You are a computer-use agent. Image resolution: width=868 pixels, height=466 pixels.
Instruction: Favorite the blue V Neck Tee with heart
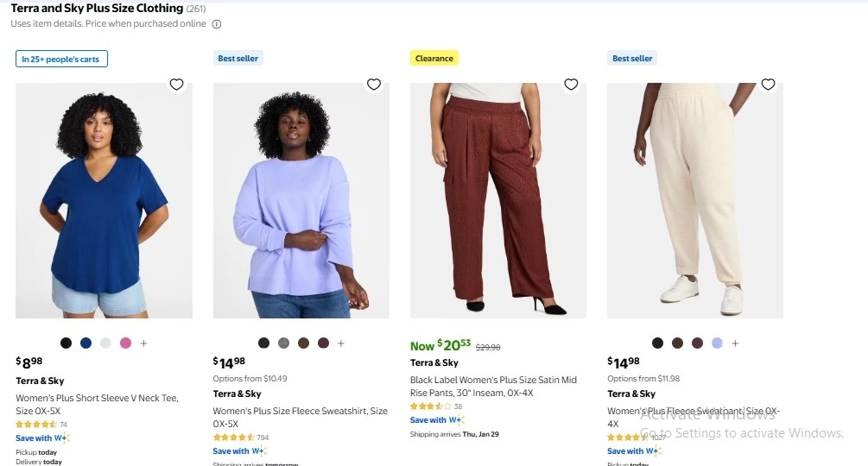click(x=176, y=85)
